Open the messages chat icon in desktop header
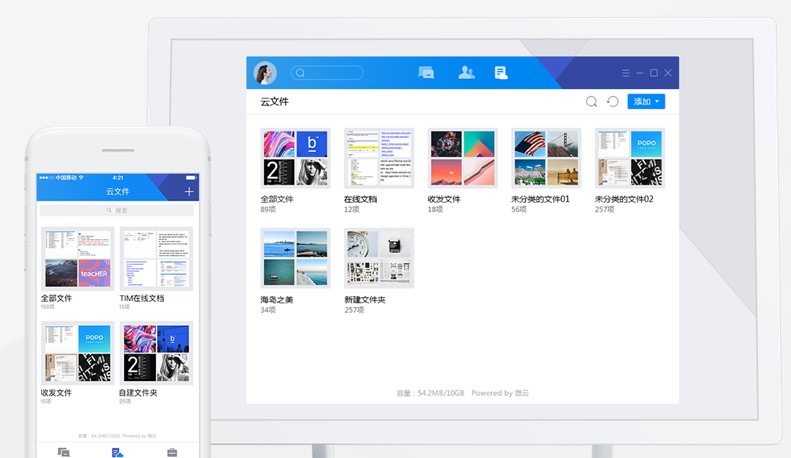The height and width of the screenshot is (458, 791). (x=426, y=73)
